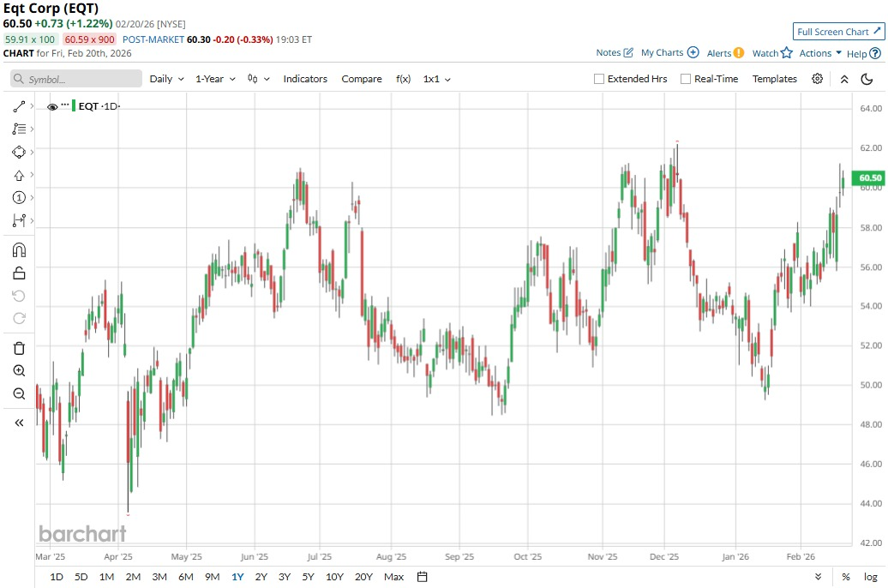Open EQT series options three-dot menu
The image size is (888, 588).
(x=65, y=105)
